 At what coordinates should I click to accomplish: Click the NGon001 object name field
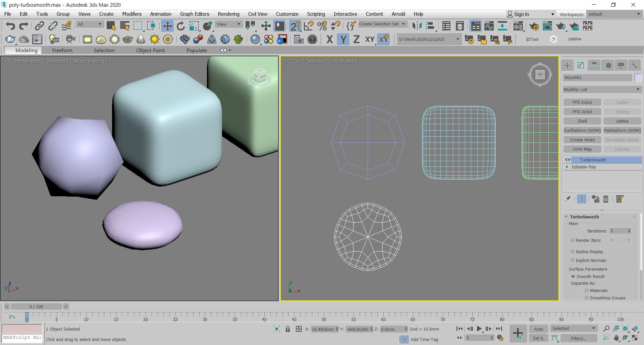click(x=597, y=78)
